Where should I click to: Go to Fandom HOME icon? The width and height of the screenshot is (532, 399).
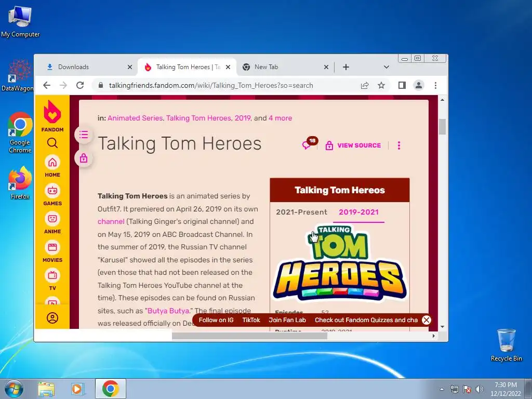[52, 163]
